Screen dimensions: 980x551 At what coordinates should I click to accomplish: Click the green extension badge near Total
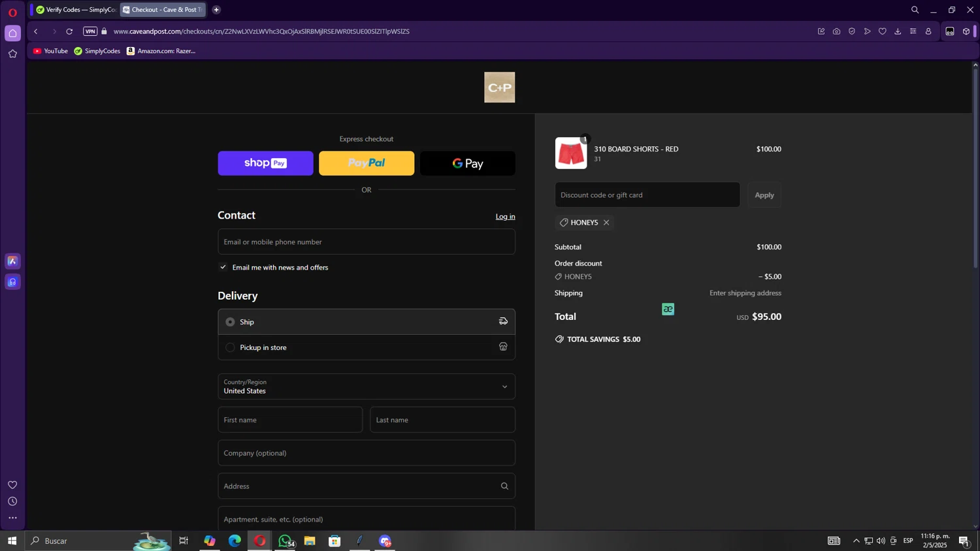point(668,309)
